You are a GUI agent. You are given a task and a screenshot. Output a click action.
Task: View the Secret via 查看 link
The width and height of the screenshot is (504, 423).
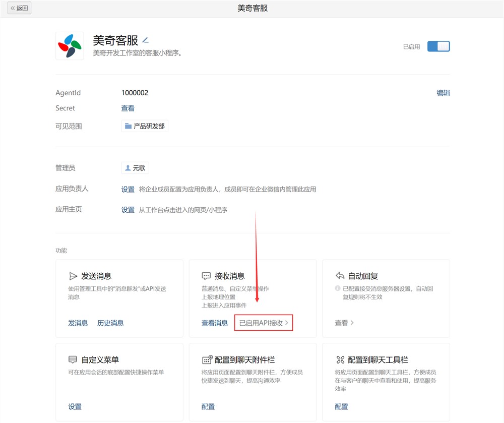click(128, 108)
